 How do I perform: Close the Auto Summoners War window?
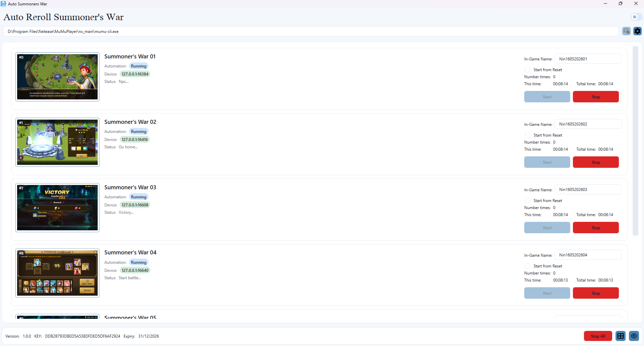pyautogui.click(x=636, y=4)
